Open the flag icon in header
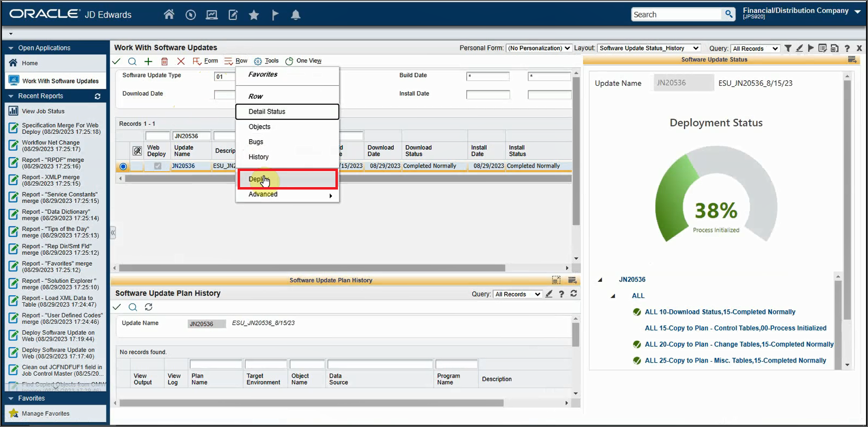 [x=275, y=15]
